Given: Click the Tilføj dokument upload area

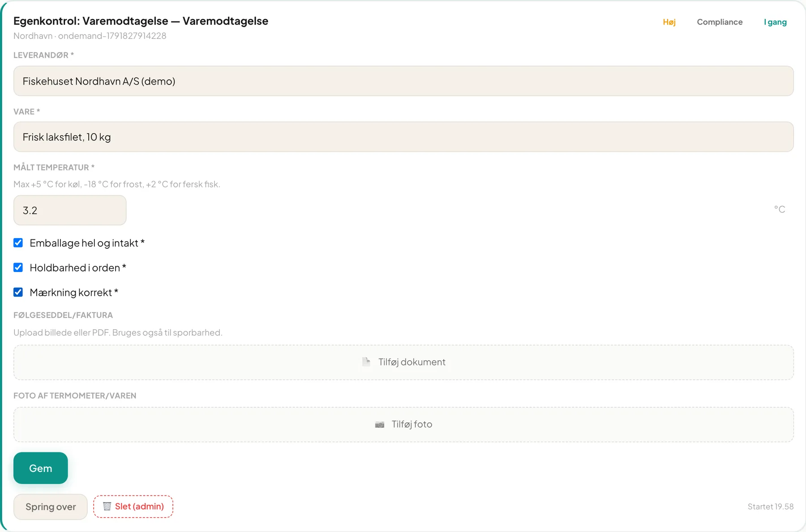Looking at the screenshot, I should [403, 362].
